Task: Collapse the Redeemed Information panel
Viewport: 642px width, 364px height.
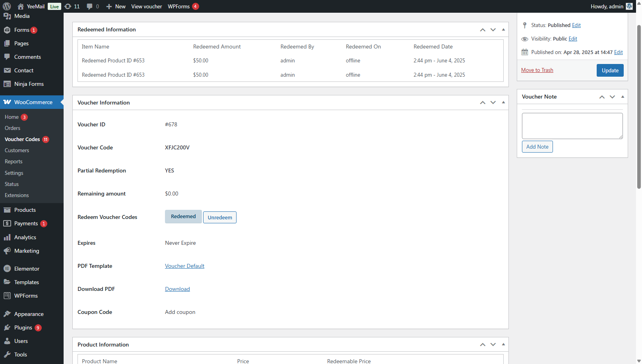Action: pos(503,30)
